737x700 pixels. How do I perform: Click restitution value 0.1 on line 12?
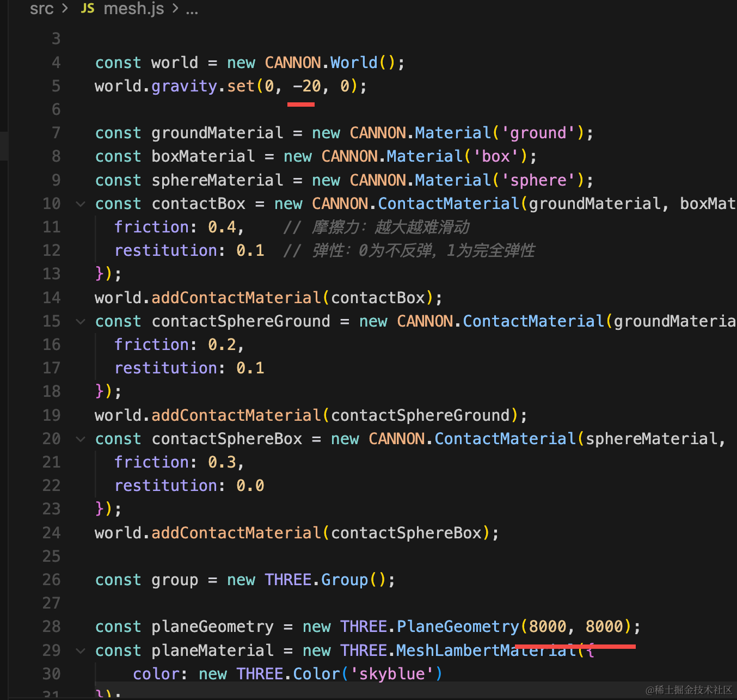[x=250, y=250]
